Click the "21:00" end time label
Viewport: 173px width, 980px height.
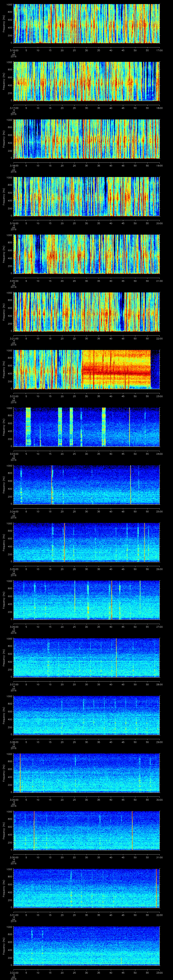click(159, 281)
